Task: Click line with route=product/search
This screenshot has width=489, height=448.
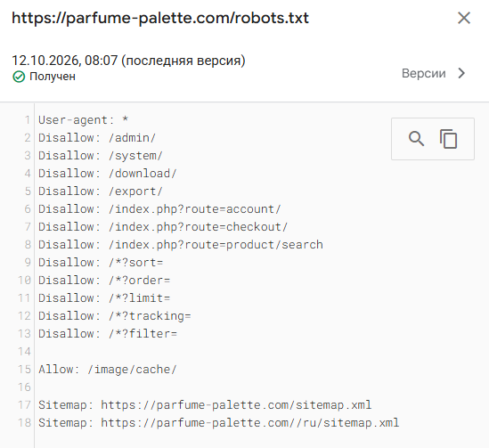Action: pos(181,245)
